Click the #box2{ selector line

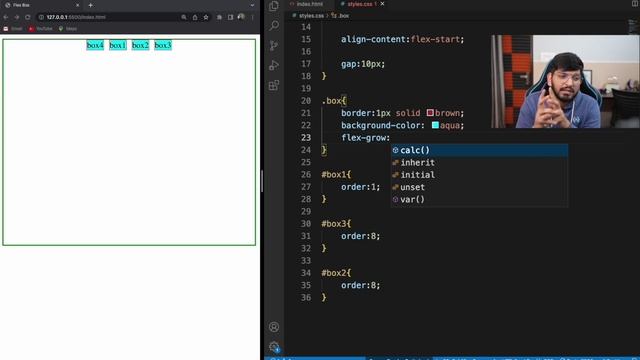click(x=336, y=273)
